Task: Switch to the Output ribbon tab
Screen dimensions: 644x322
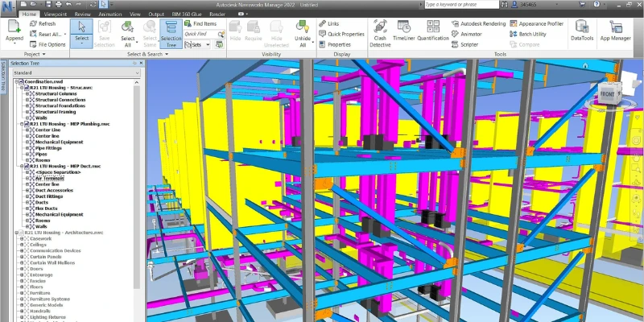Action: tap(156, 14)
